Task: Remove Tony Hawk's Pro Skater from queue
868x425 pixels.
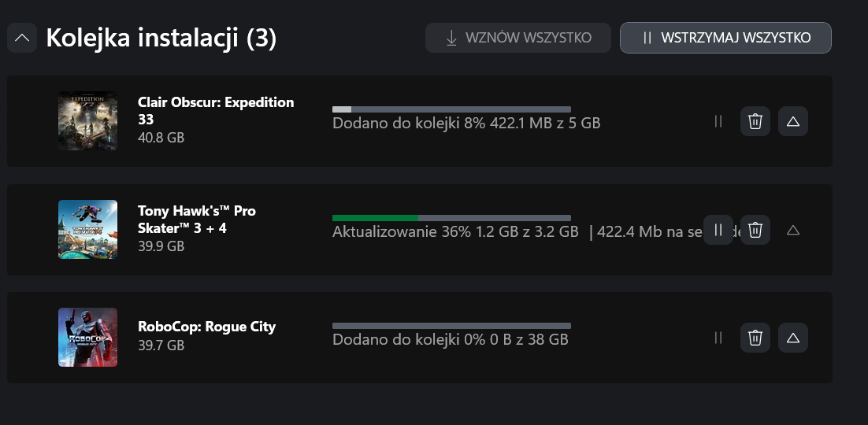Action: pos(755,230)
